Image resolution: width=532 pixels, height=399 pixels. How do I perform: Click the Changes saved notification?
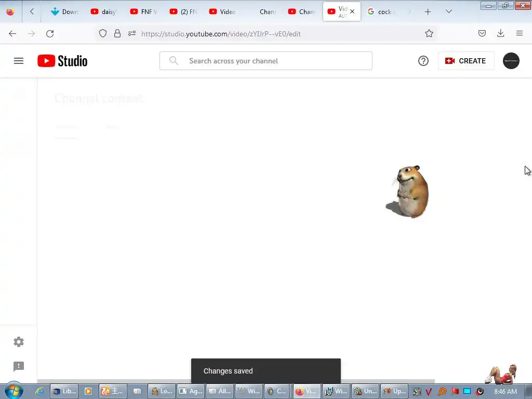(265, 371)
